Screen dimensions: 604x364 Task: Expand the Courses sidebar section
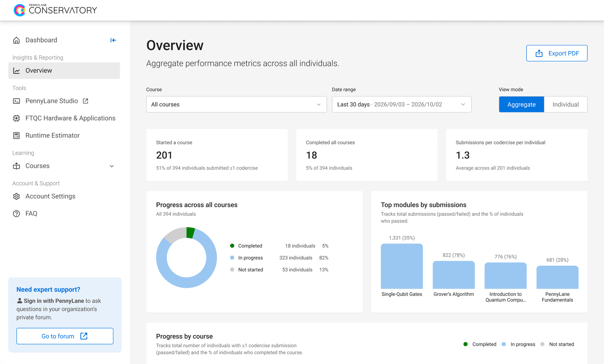pos(64,166)
